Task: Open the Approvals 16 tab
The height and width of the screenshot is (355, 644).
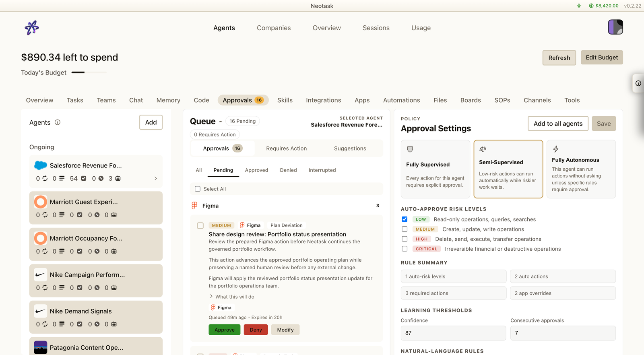Action: tap(243, 100)
